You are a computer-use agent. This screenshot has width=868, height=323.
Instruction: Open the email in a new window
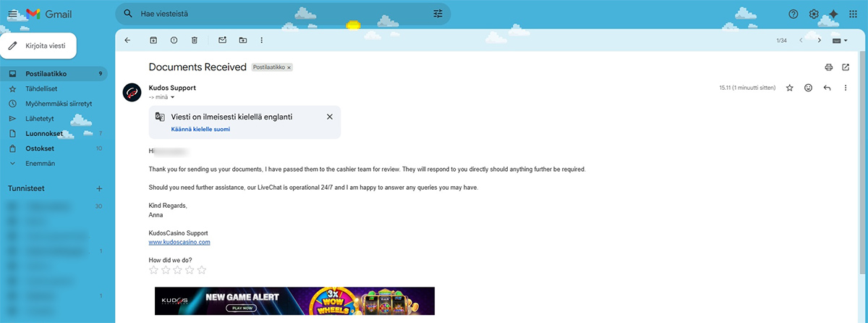coord(846,67)
